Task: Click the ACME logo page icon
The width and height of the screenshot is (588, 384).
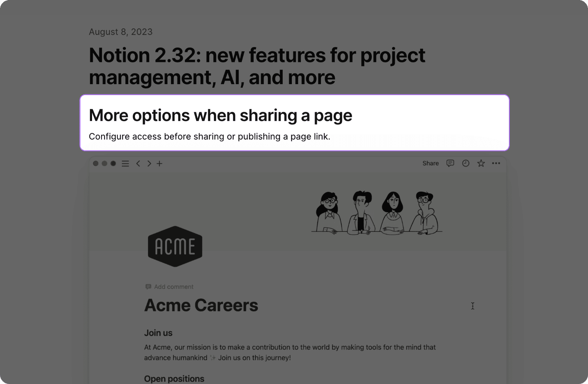Action: [x=175, y=246]
